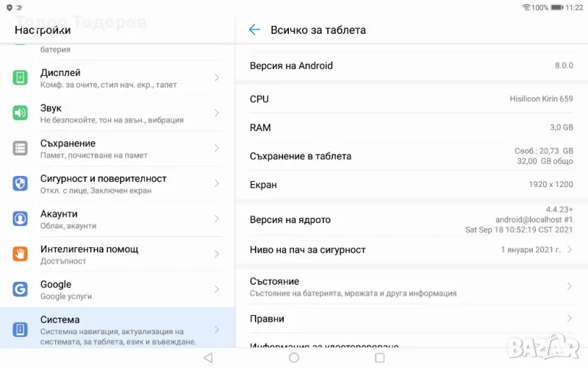The width and height of the screenshot is (588, 368).
Task: Expand the Състояние row chevron
Action: (x=570, y=287)
